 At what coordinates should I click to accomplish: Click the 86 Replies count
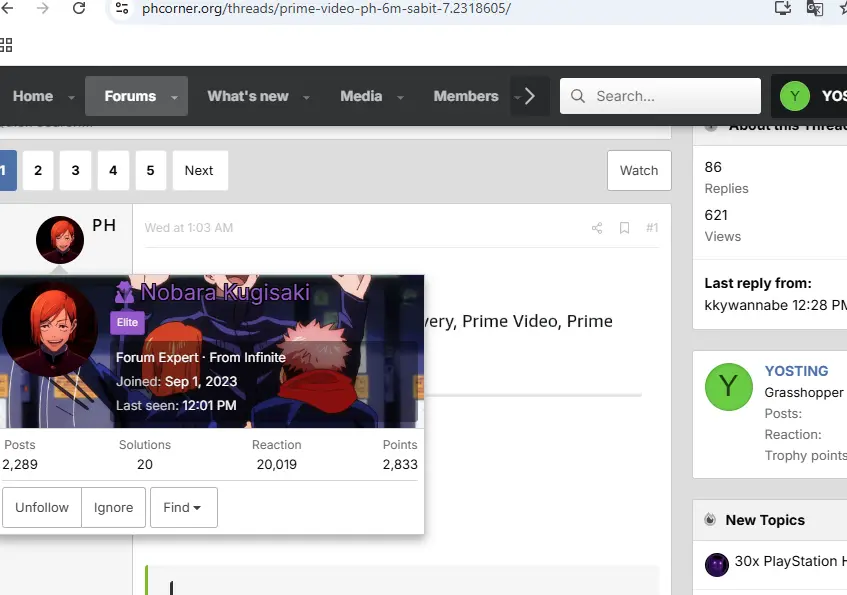pyautogui.click(x=713, y=168)
